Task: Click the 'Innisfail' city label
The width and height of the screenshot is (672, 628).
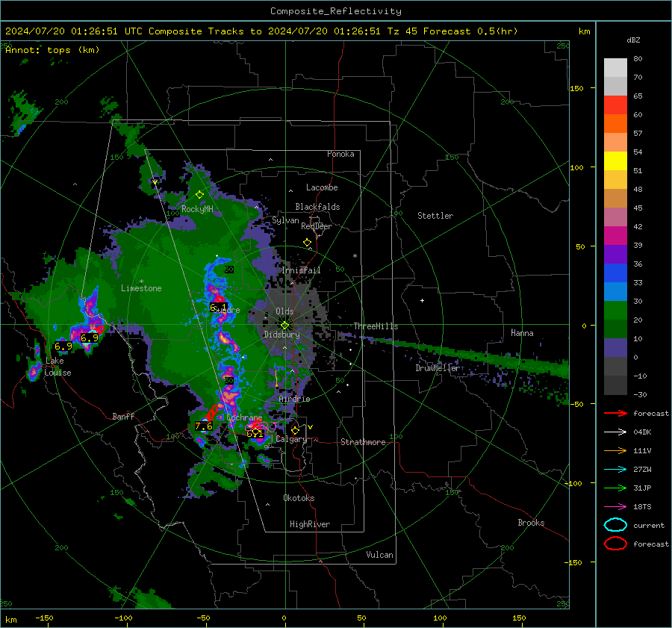Action: [x=301, y=270]
